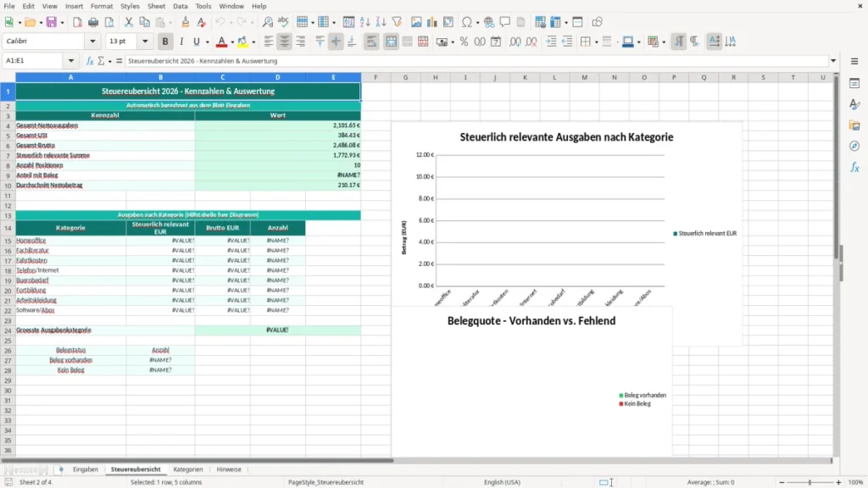Open Find & Replace magnifier icon

267,22
